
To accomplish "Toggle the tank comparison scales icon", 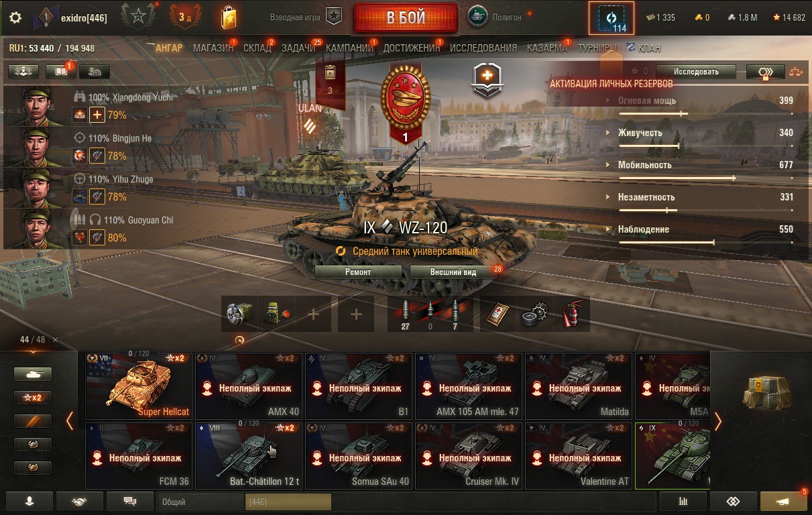I will pyautogui.click(x=796, y=72).
